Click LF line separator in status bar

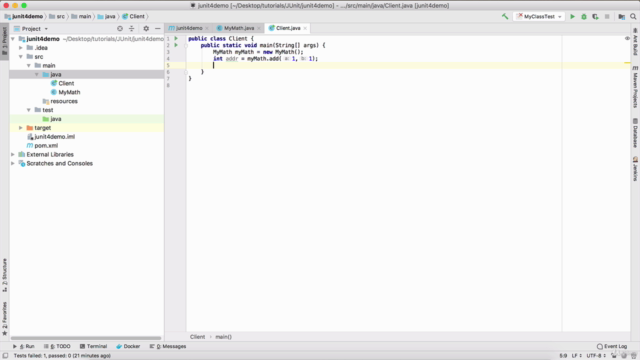pyautogui.click(x=576, y=356)
